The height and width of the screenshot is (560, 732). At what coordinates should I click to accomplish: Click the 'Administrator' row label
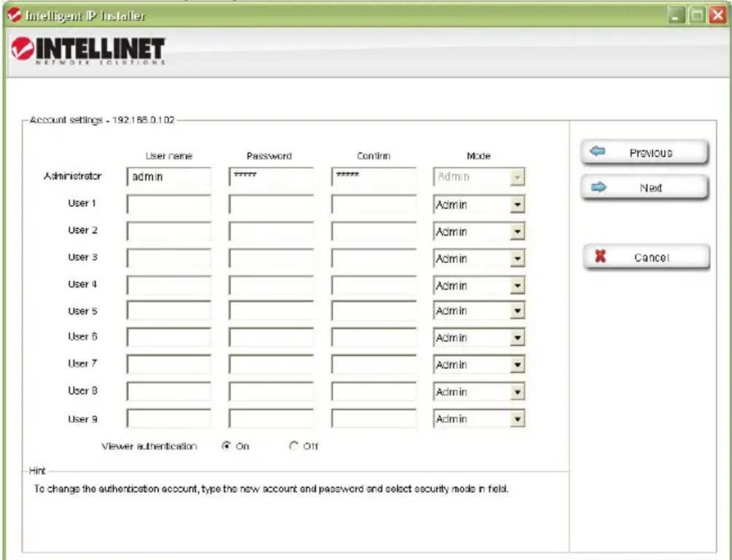(x=72, y=176)
